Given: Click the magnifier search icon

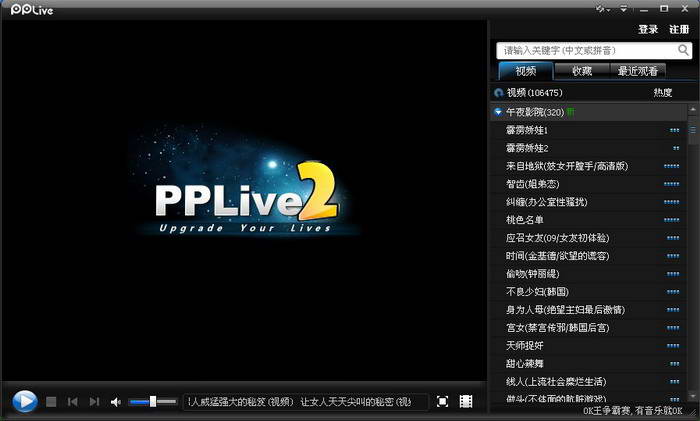Looking at the screenshot, I should [683, 50].
